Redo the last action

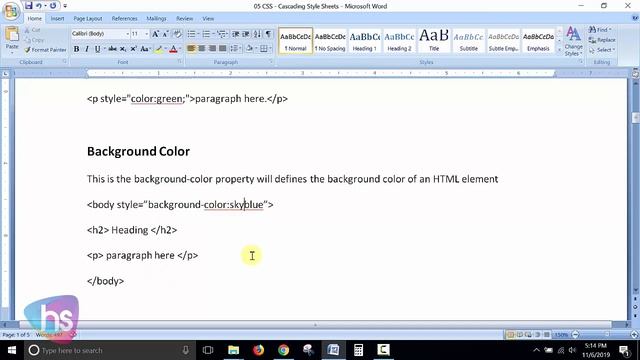(53, 6)
